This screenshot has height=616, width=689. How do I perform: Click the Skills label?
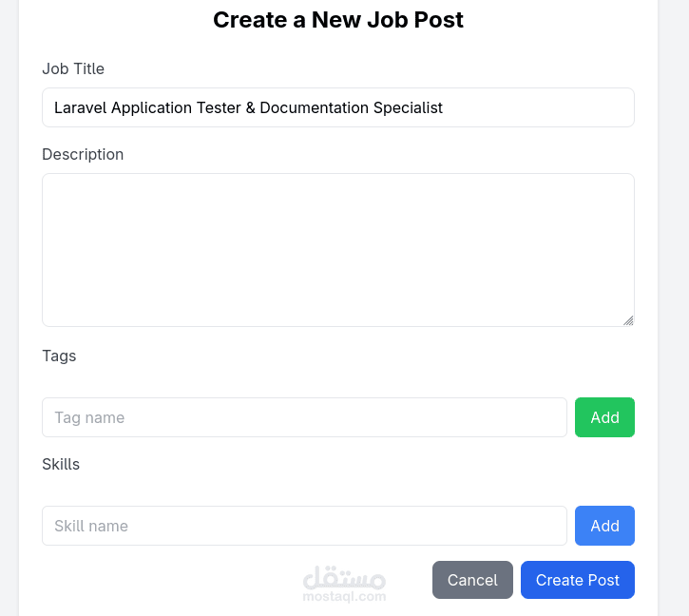[x=61, y=464]
